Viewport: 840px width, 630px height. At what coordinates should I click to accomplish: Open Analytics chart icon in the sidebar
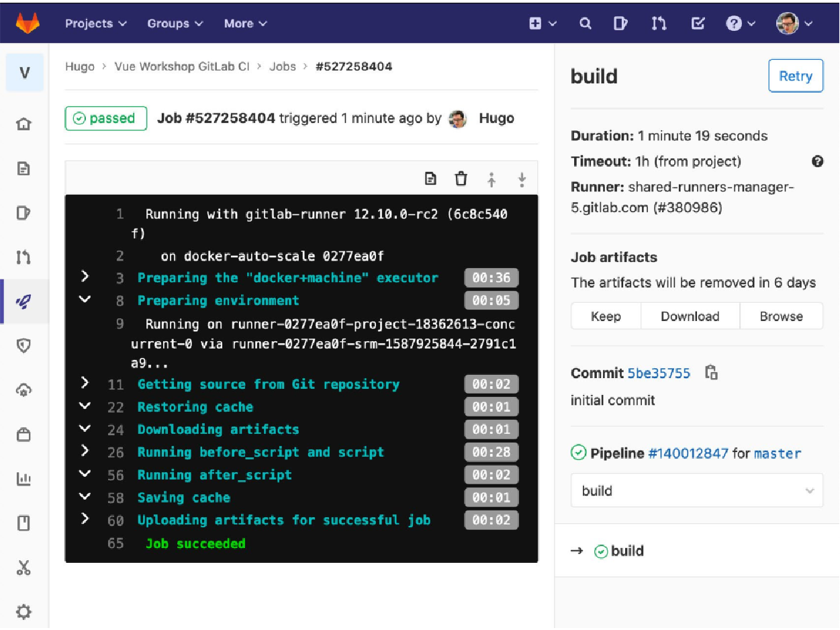click(x=24, y=479)
